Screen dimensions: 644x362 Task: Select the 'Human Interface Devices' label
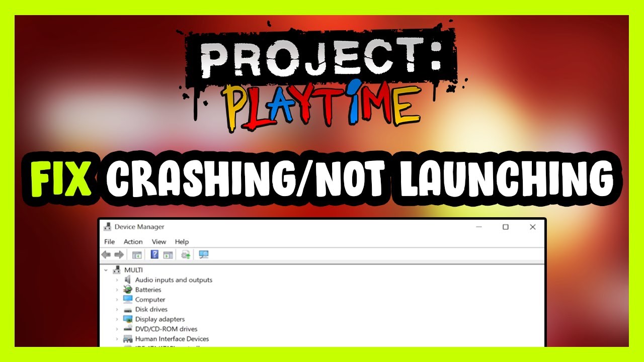pos(172,339)
